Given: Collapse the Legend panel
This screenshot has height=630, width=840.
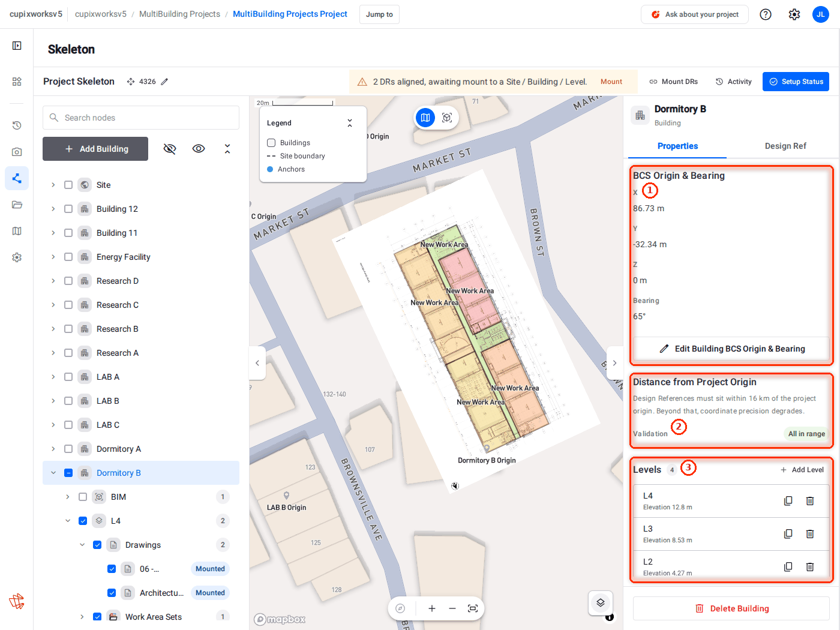Looking at the screenshot, I should tap(350, 123).
